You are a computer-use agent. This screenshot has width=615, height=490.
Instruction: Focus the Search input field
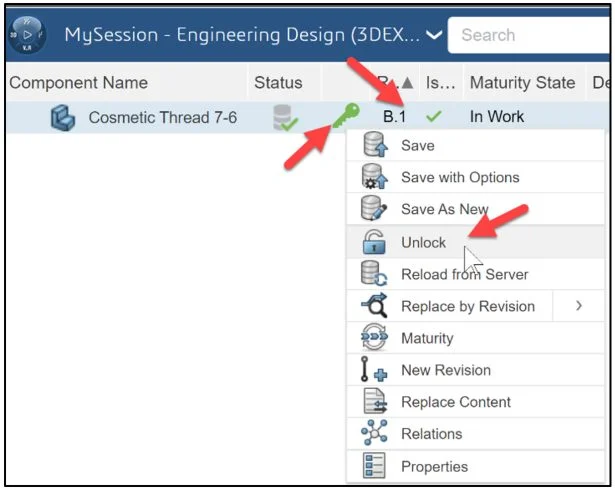click(529, 35)
